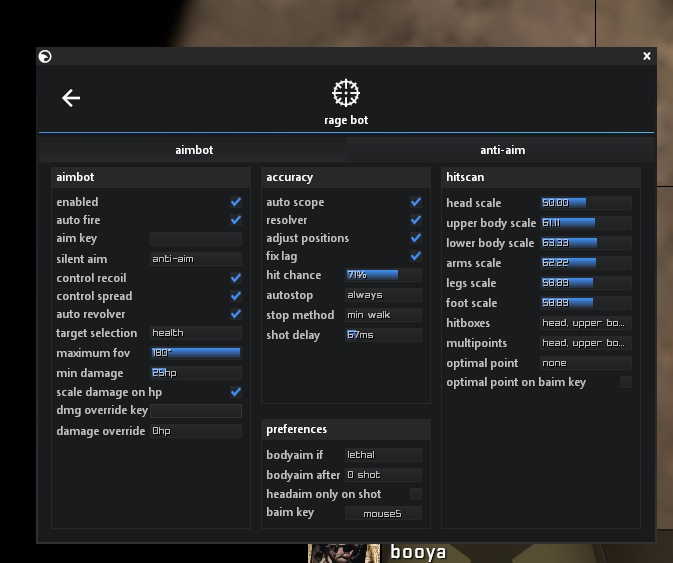Toggle the aimbot enabled checkbox
This screenshot has height=563, width=673.
coord(236,202)
